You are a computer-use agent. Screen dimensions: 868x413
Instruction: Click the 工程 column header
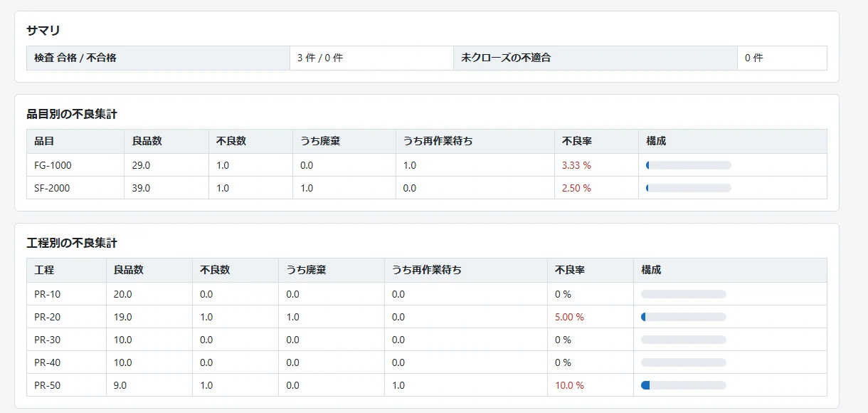pos(44,270)
